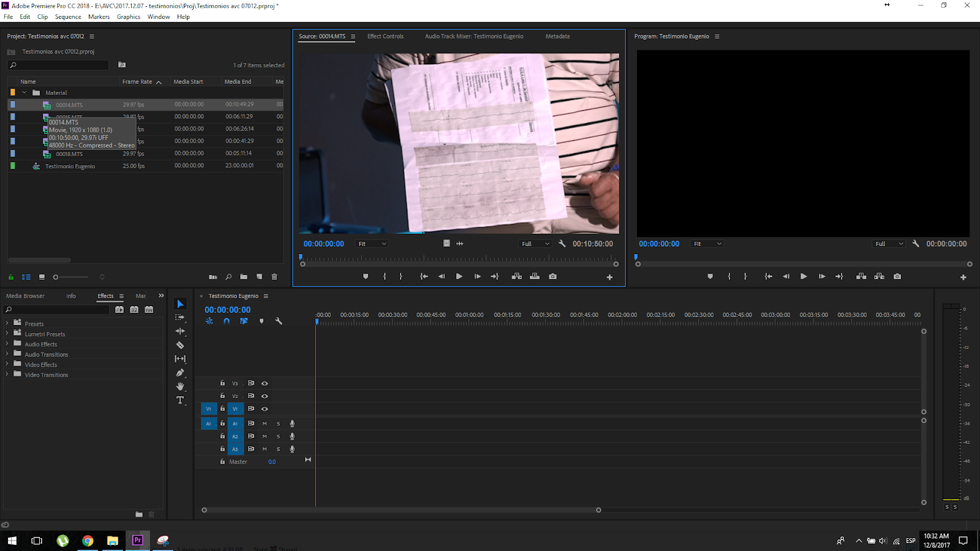The image size is (980, 551).
Task: Select the Razor tool
Action: [180, 345]
